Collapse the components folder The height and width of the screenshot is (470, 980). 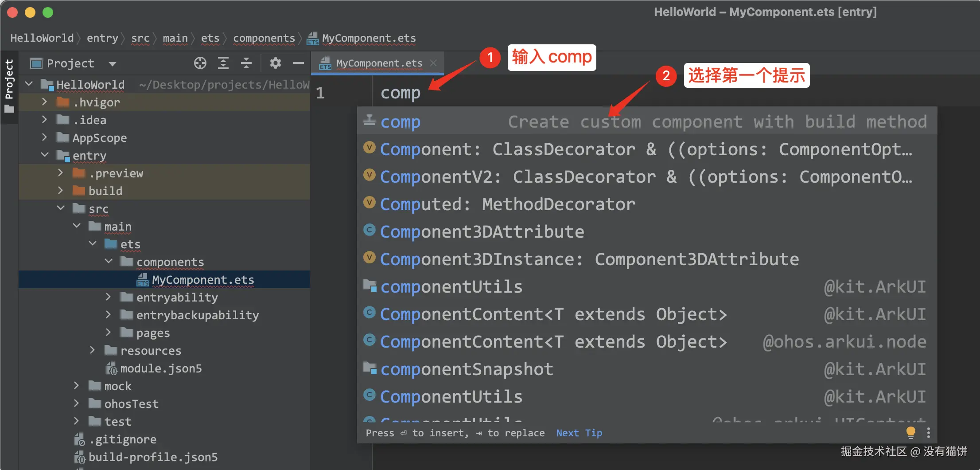coord(109,262)
